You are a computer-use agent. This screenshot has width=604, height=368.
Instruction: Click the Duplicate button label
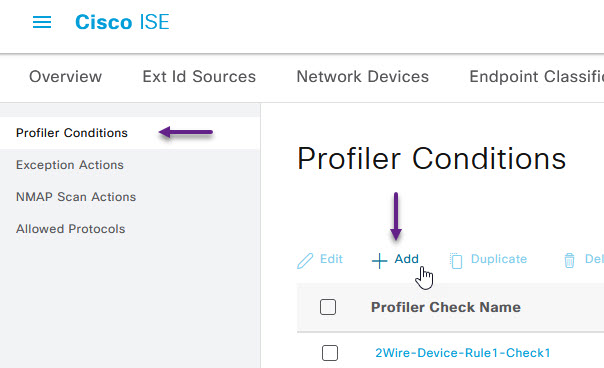pyautogui.click(x=499, y=259)
